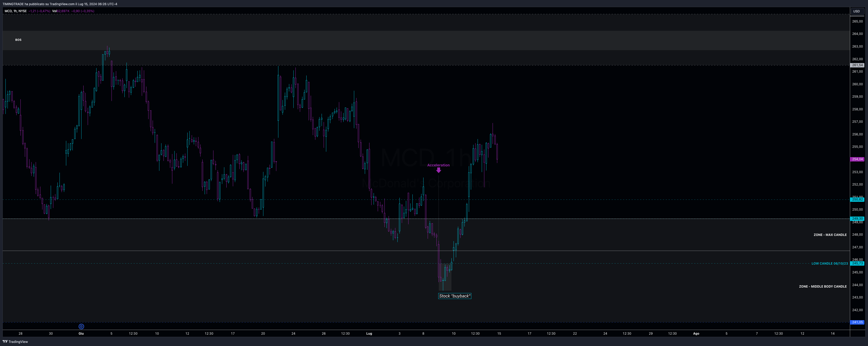Select the 'LOW CANDLE 06/10/23' label

[x=830, y=264]
